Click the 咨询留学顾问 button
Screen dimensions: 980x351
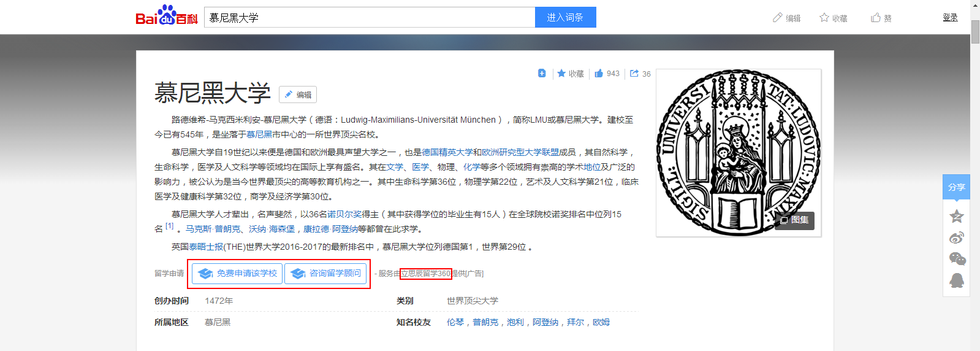coord(325,274)
